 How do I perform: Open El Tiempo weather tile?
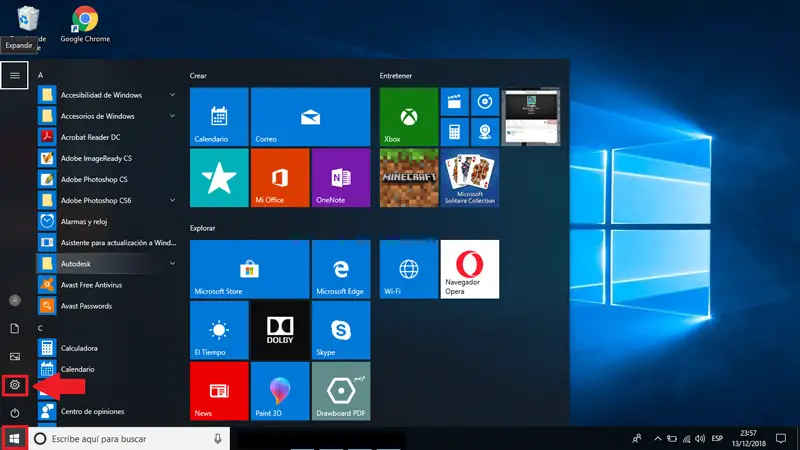coord(219,330)
